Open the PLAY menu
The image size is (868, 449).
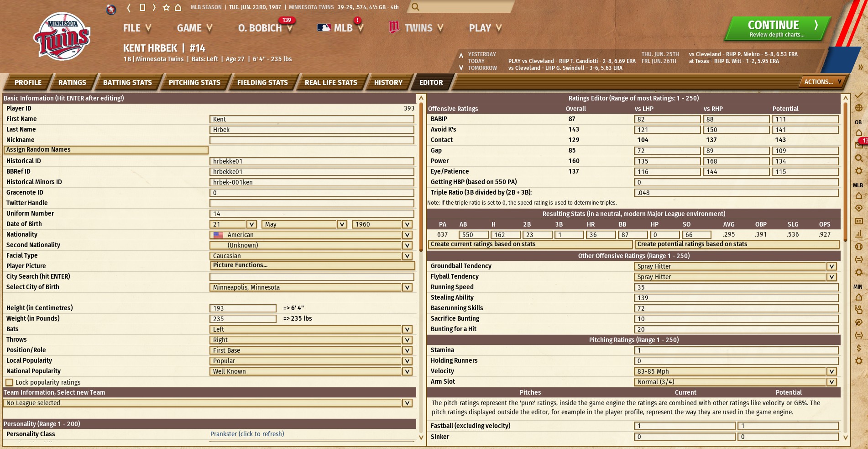486,28
